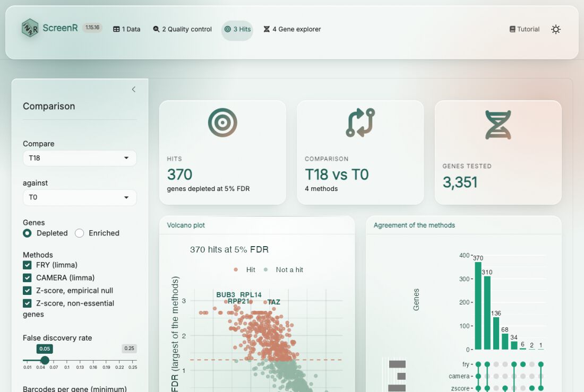Click the Volcano plot card title
Screen dimensions: 584x392
[186, 225]
